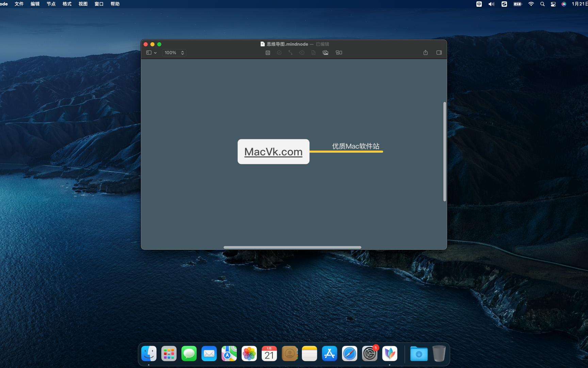
Task: Click the Chinese input method menu bar icon
Action: coord(479,4)
